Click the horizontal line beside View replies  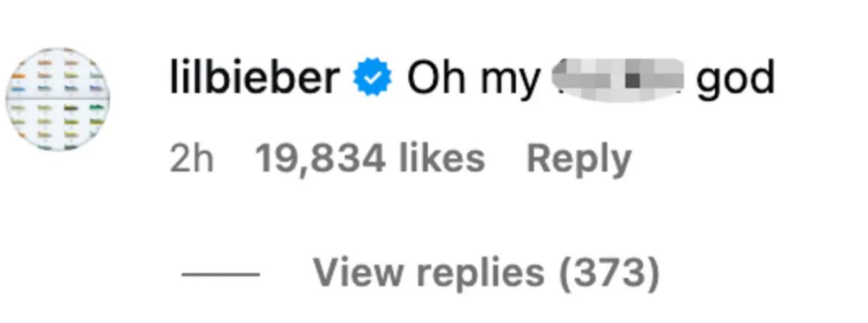coord(220,274)
